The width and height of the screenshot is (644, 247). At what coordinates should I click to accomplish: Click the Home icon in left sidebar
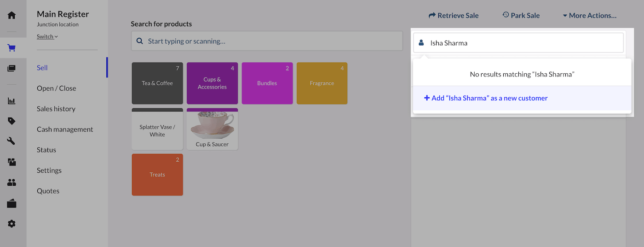[x=11, y=15]
